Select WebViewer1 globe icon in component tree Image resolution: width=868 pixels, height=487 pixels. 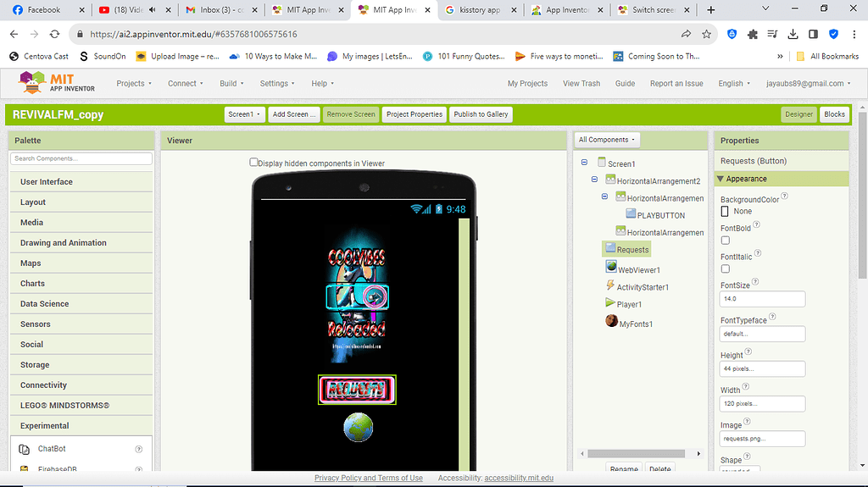tap(611, 268)
